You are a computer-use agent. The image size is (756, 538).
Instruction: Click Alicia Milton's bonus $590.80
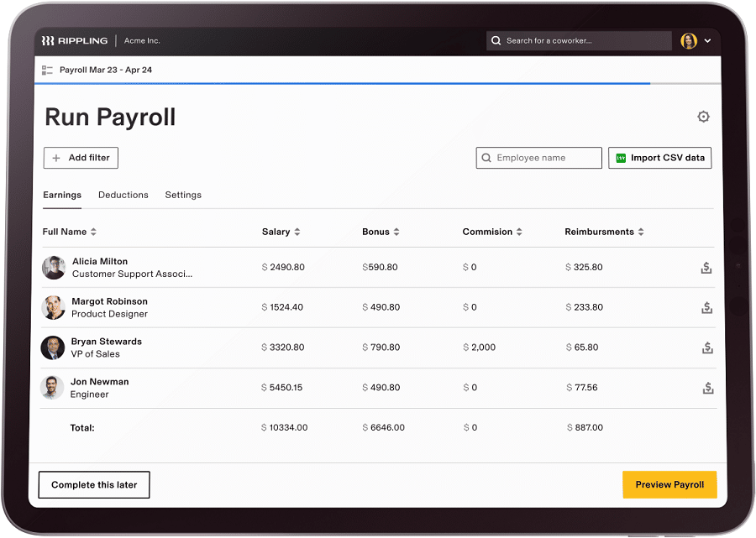(380, 267)
